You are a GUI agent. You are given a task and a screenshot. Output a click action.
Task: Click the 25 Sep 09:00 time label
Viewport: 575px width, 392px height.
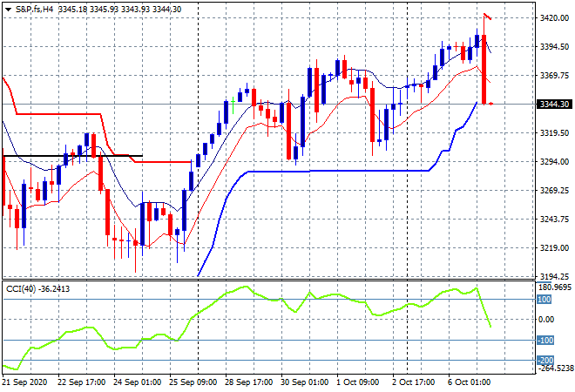pyautogui.click(x=193, y=382)
